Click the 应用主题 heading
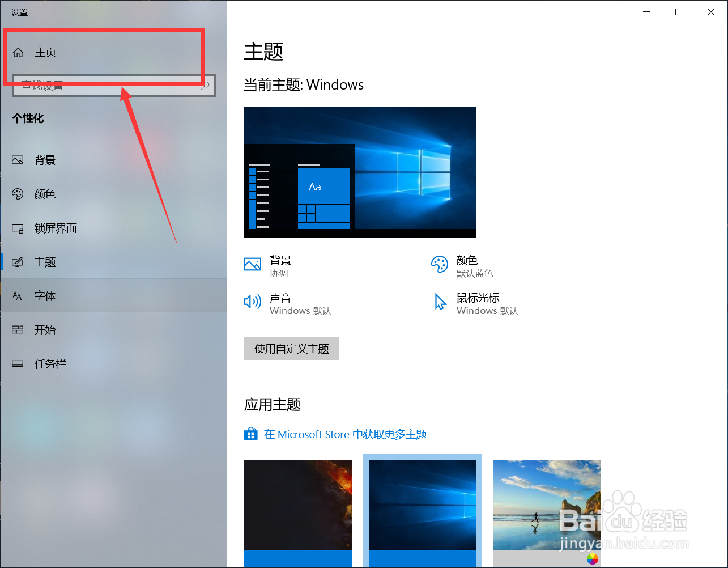This screenshot has width=728, height=568. (x=273, y=405)
